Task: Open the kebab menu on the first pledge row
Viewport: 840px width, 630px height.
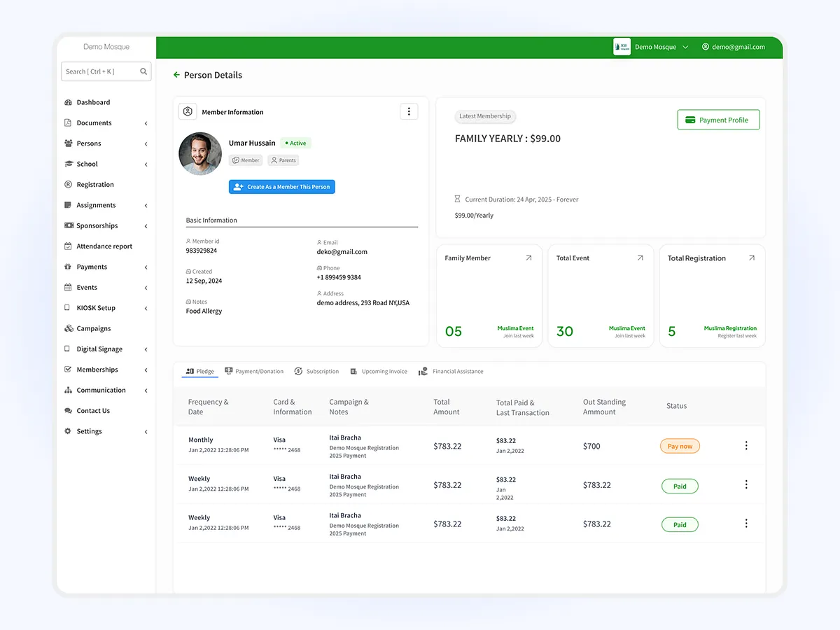Action: (746, 445)
